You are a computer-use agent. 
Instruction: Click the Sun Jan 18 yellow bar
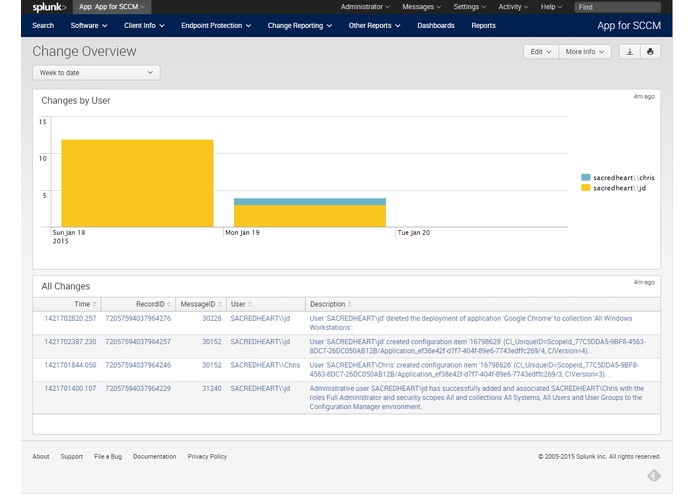pyautogui.click(x=137, y=183)
